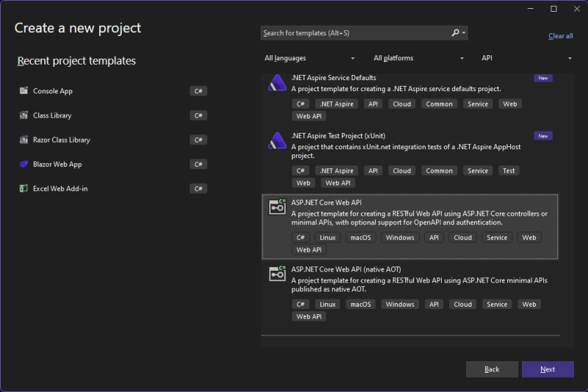Click the Console App template icon
Viewport: 588px width, 392px height.
pos(24,90)
